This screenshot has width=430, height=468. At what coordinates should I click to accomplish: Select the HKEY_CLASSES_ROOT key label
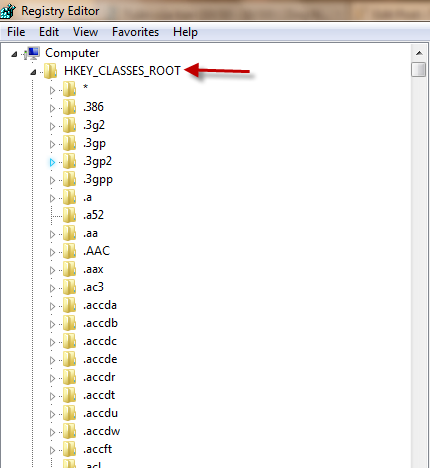(122, 71)
